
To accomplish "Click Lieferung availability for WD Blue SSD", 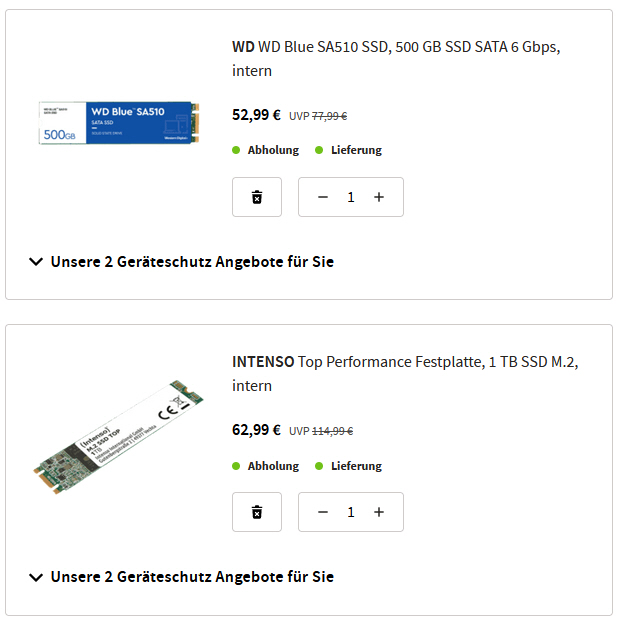I will coord(356,150).
